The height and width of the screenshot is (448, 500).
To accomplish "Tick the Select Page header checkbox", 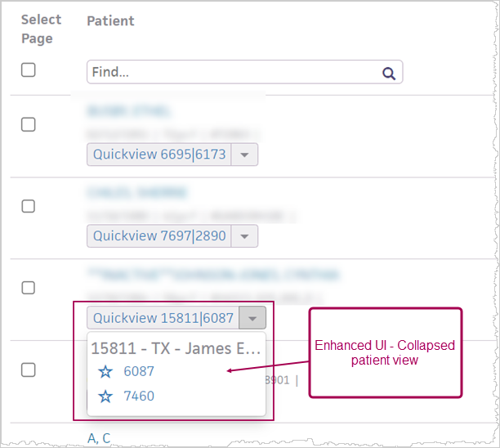I will (x=29, y=70).
